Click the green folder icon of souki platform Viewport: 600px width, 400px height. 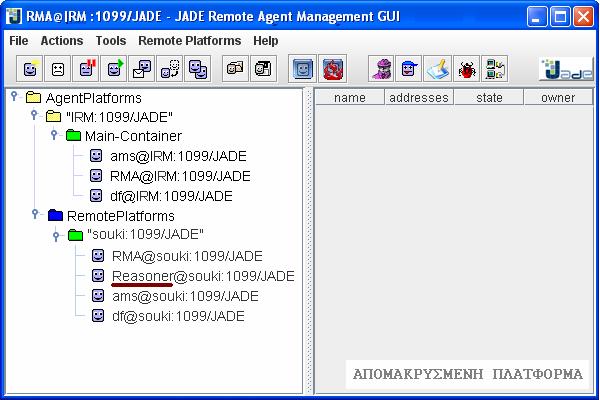coord(75,234)
